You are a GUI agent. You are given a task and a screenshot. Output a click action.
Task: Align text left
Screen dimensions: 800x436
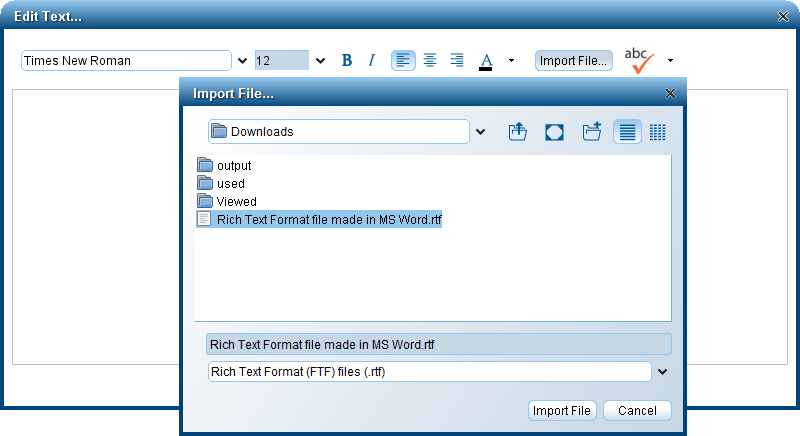403,60
